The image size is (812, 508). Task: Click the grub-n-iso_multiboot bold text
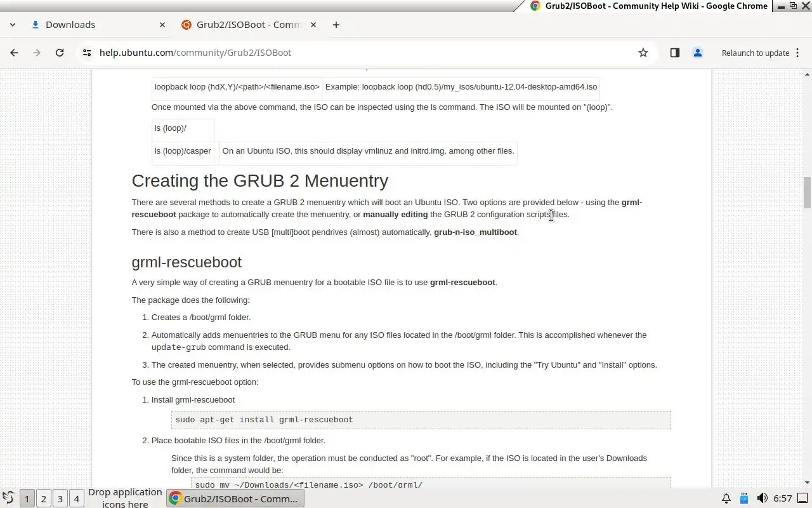click(x=475, y=232)
